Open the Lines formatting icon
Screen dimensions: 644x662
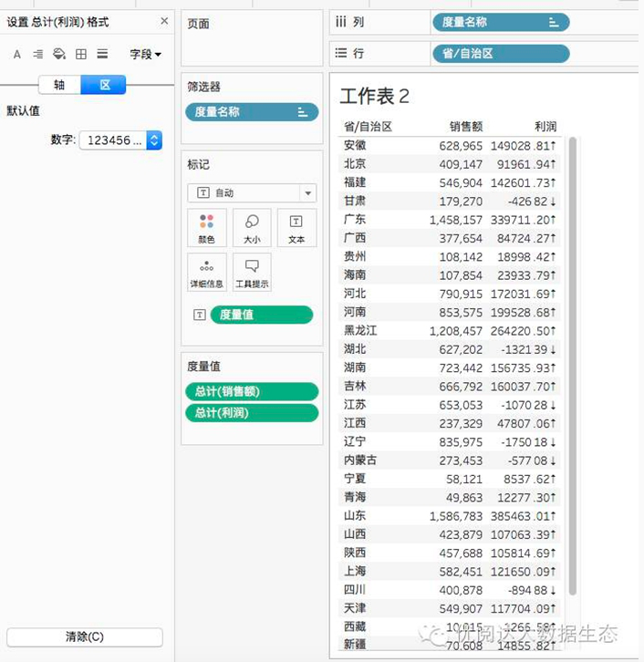tap(102, 55)
